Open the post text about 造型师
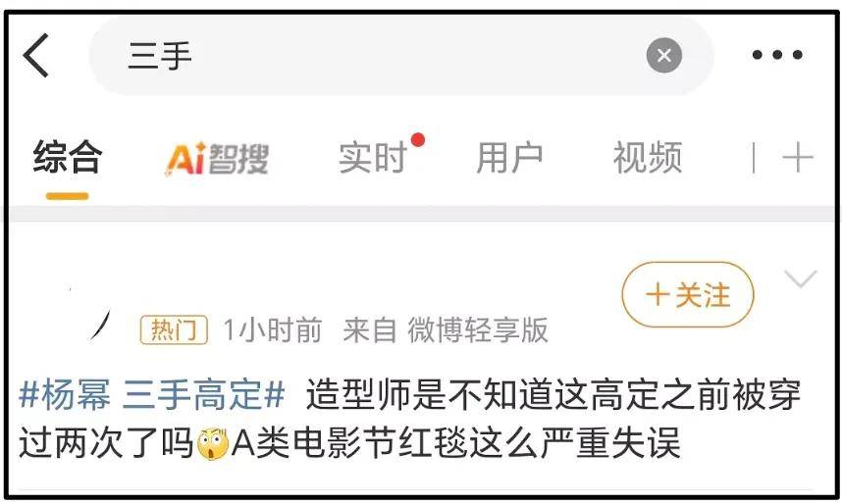Viewport: 842px width, 504px height. click(410, 420)
